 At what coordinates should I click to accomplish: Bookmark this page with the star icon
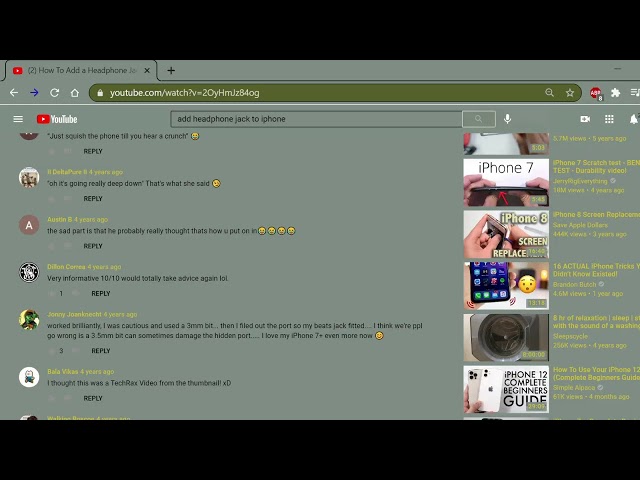pyautogui.click(x=570, y=93)
